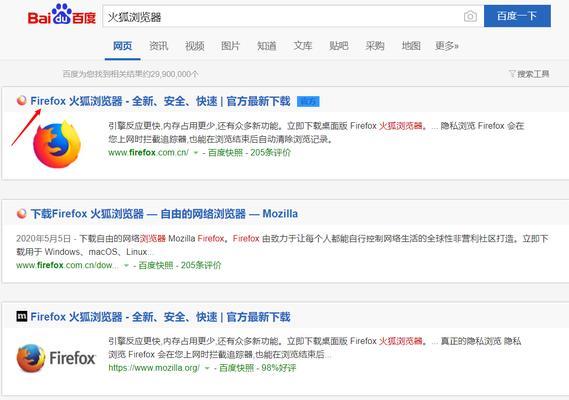Expand the arrow after www.firefox.com.cn/dow...
Viewport: 569px width, 400px height.
click(x=126, y=266)
